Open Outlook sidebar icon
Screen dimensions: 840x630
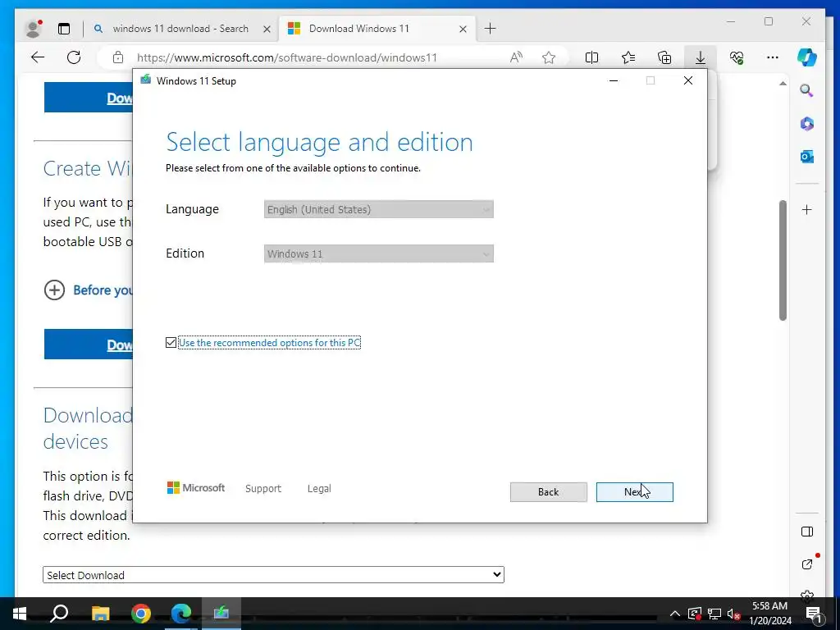(807, 157)
